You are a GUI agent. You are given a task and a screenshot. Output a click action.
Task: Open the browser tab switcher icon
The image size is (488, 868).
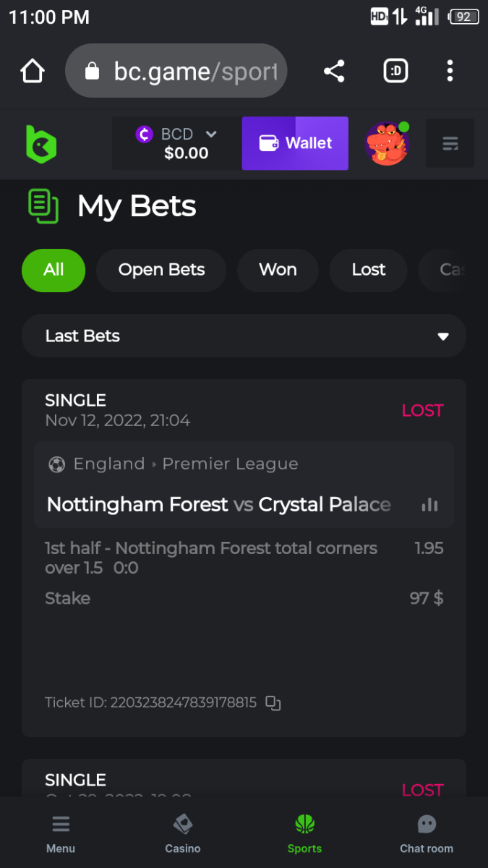click(x=395, y=71)
